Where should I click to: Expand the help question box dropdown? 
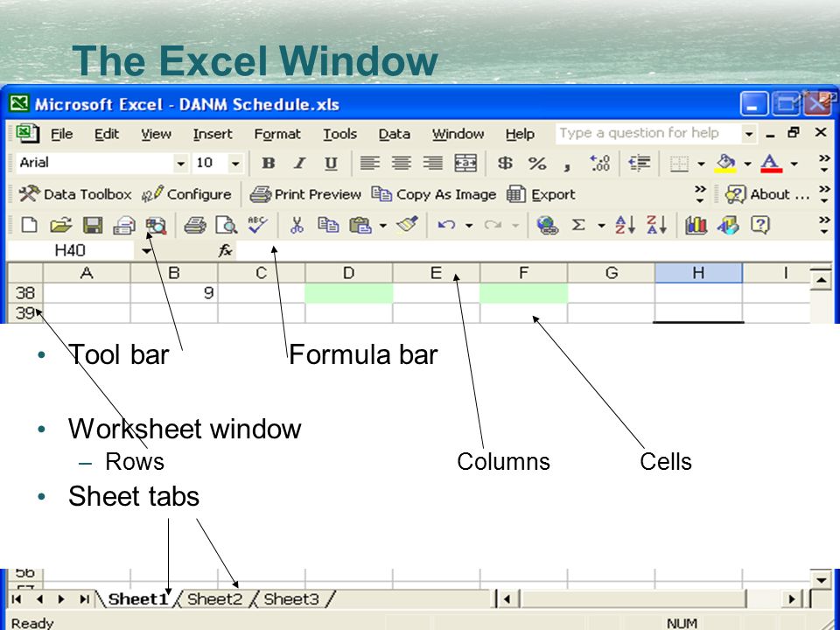pos(749,133)
